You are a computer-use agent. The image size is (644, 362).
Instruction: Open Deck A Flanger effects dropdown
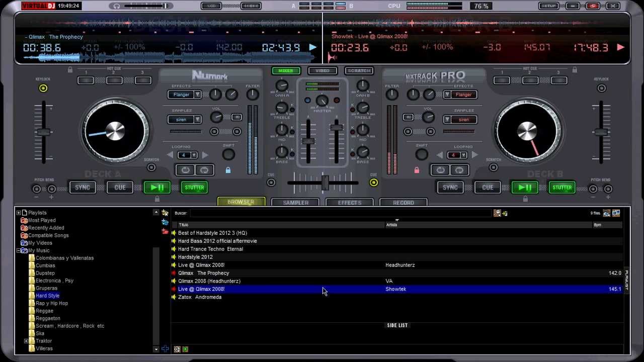198,95
